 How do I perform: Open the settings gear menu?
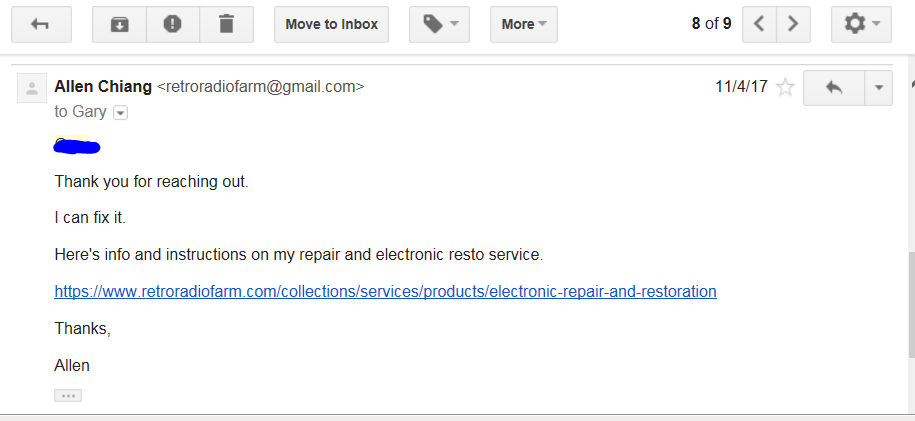(861, 25)
